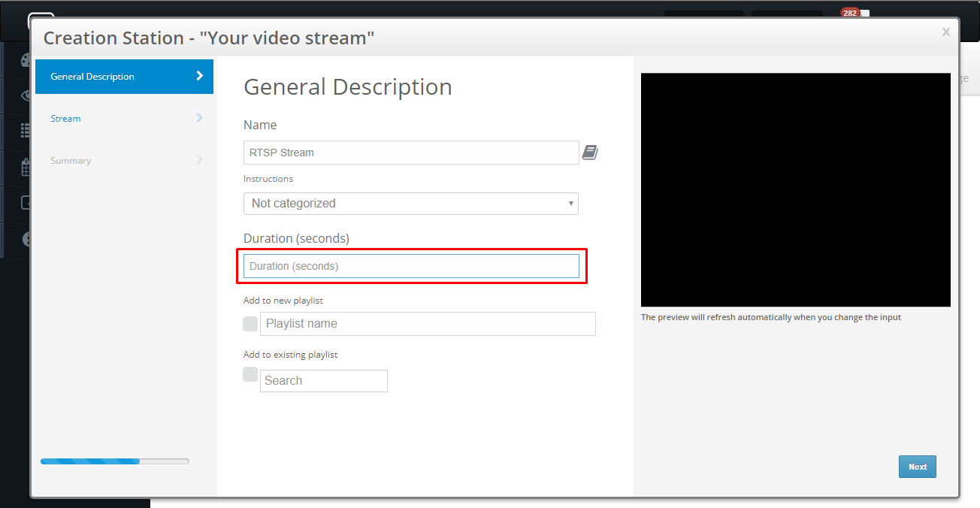Screen dimensions: 980x508
Task: Click the wizard progress bar
Action: [115, 461]
